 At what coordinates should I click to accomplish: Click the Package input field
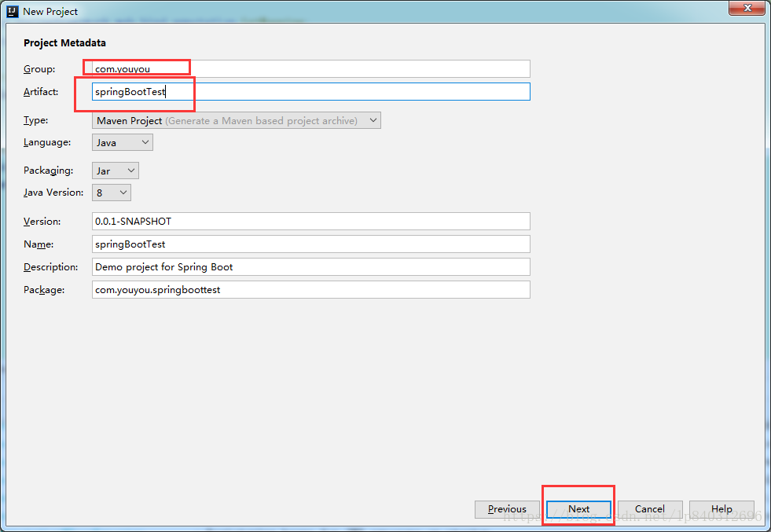(310, 290)
